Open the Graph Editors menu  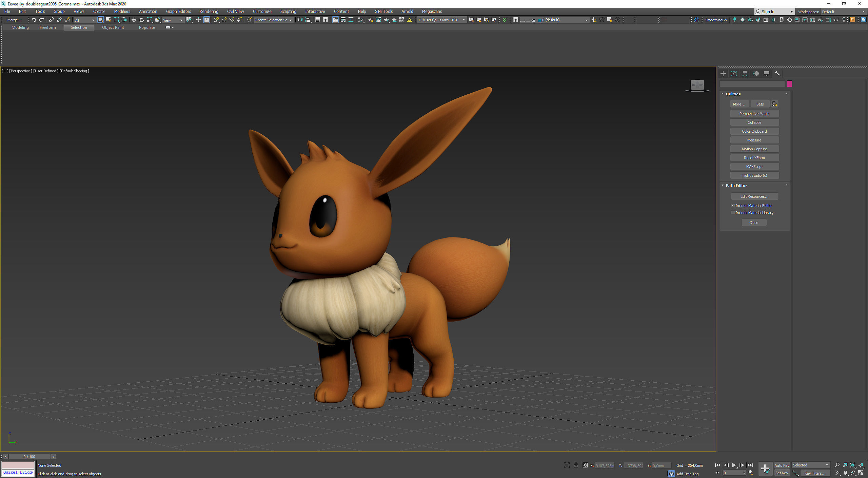pyautogui.click(x=178, y=12)
